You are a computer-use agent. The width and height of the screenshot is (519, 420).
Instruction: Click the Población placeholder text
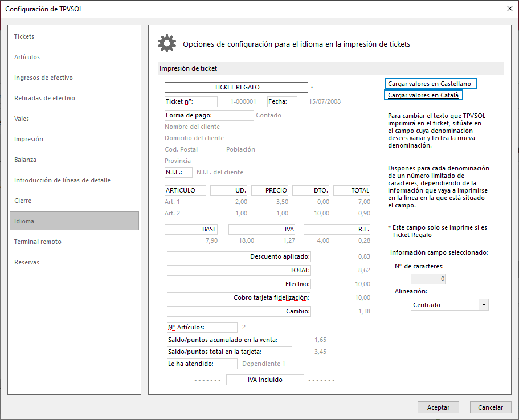[240, 149]
